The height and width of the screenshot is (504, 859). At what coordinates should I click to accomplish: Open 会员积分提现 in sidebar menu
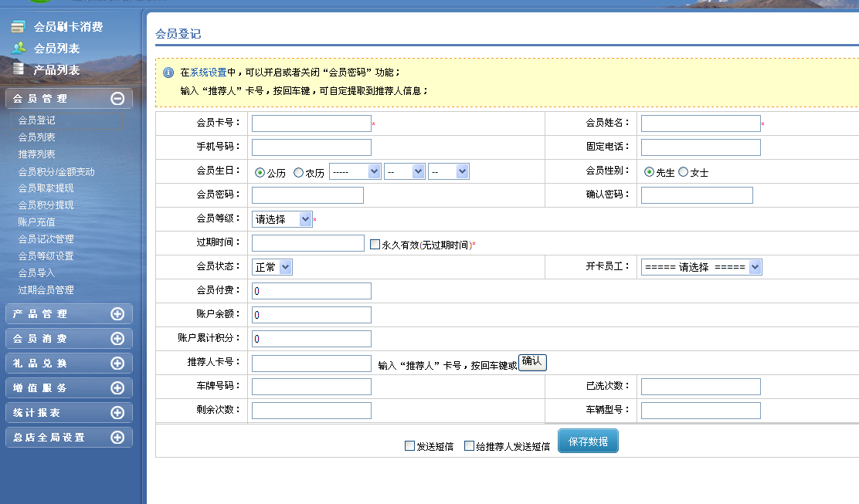point(46,205)
